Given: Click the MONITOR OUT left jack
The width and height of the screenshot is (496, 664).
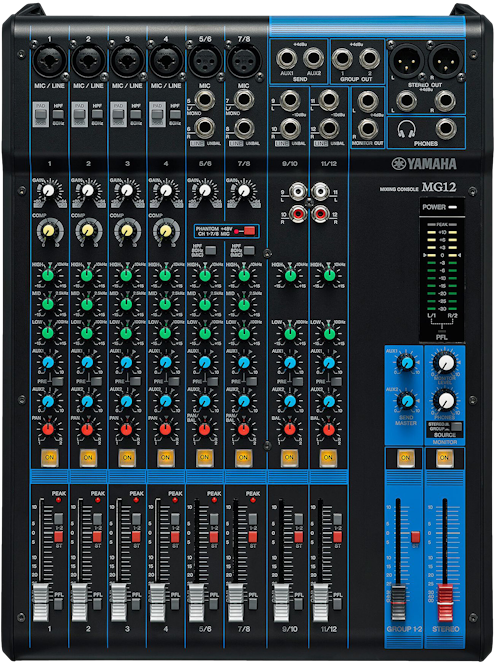Looking at the screenshot, I should tap(368, 101).
